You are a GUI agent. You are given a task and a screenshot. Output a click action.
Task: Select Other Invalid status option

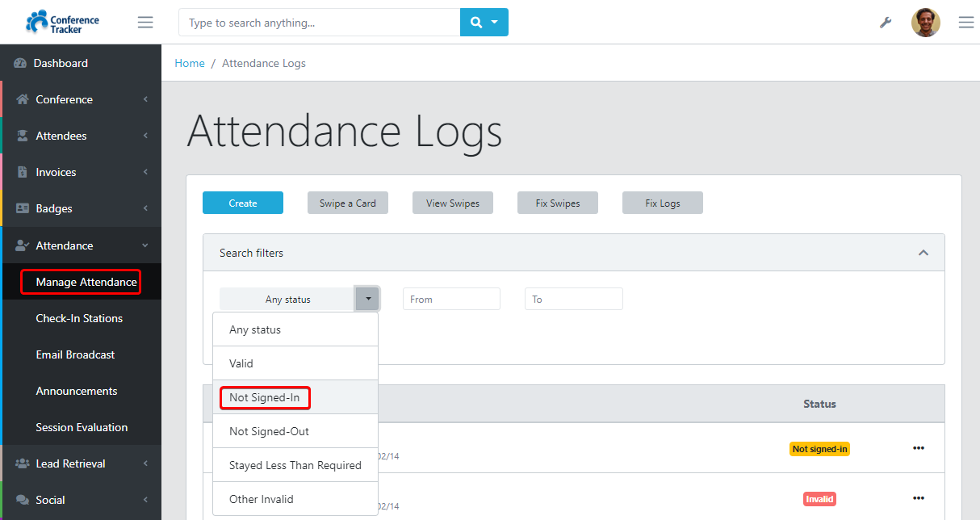[x=295, y=499]
